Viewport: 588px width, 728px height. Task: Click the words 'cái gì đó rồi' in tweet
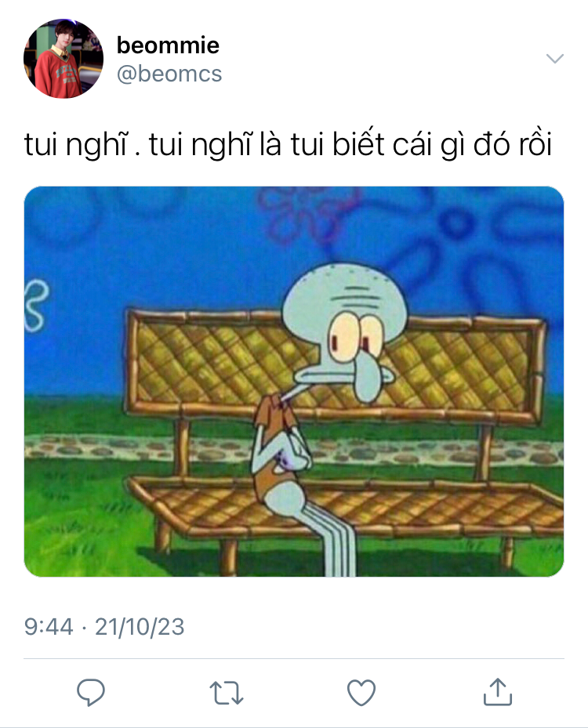472,144
